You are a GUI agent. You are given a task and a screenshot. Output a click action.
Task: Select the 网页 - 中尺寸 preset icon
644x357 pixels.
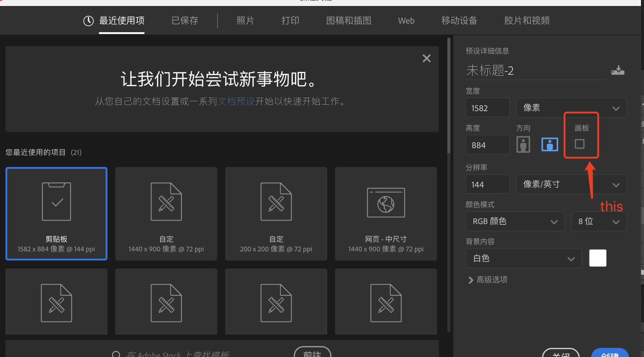386,202
